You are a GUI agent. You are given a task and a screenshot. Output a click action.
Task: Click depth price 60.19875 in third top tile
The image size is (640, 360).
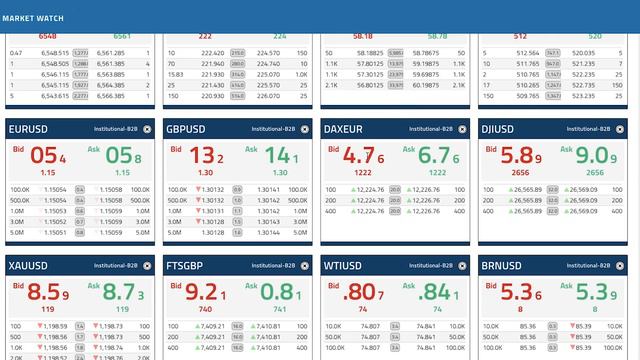click(426, 85)
